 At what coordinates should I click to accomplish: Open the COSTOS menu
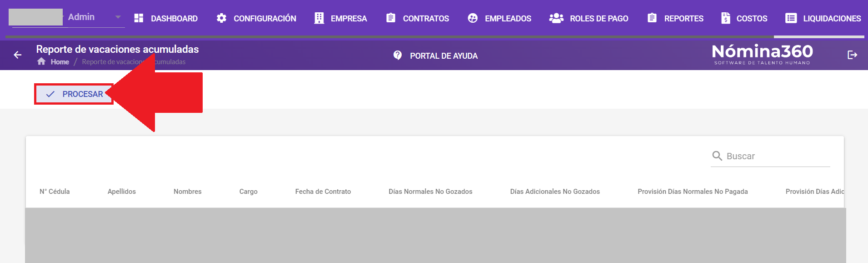point(752,19)
